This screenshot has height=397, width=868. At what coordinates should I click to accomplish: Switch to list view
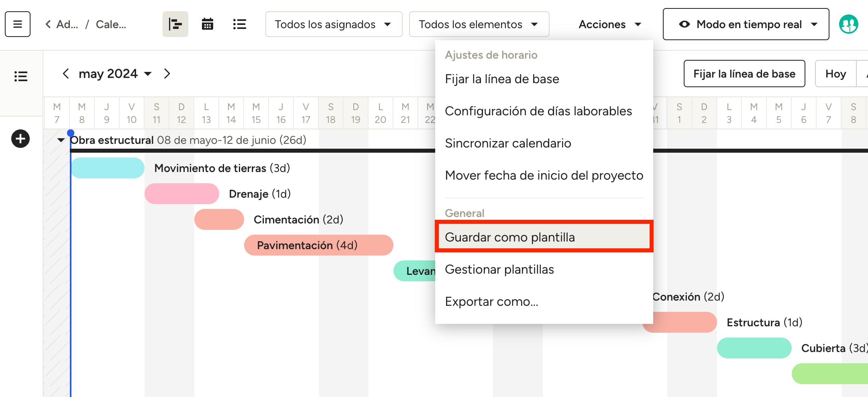coord(239,24)
